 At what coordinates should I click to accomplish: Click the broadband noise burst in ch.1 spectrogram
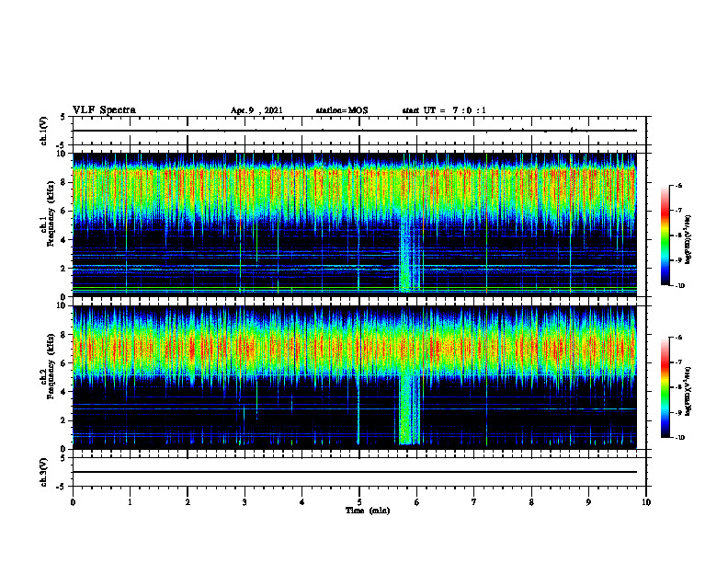408,256
